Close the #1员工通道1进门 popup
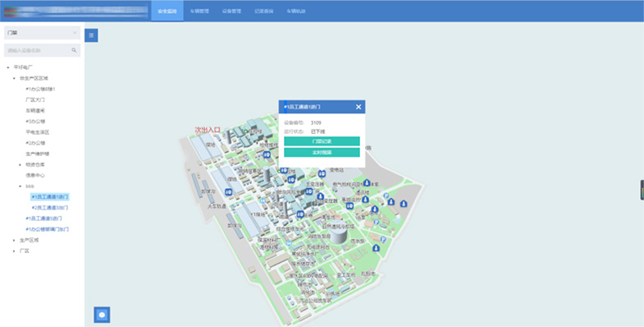 click(x=359, y=107)
